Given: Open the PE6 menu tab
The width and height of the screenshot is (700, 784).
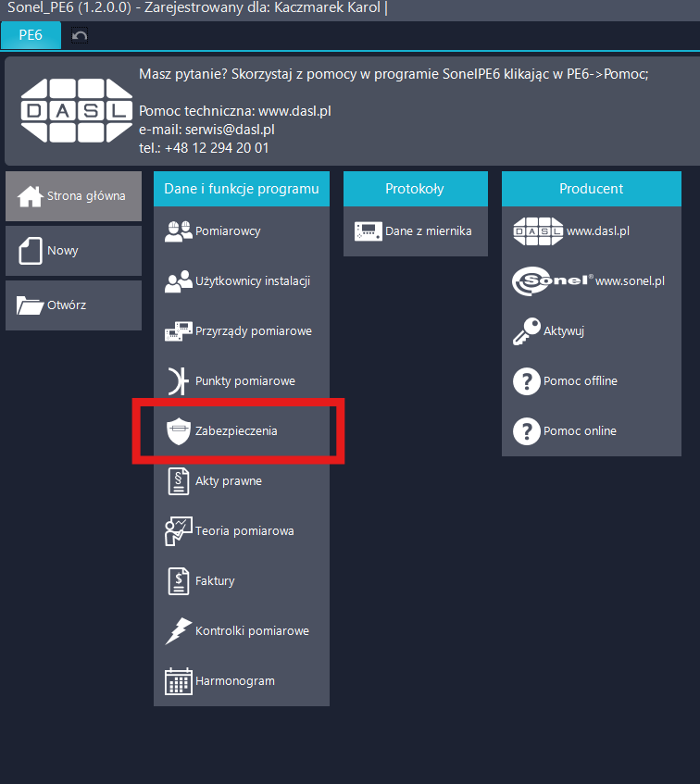Looking at the screenshot, I should coord(31,36).
